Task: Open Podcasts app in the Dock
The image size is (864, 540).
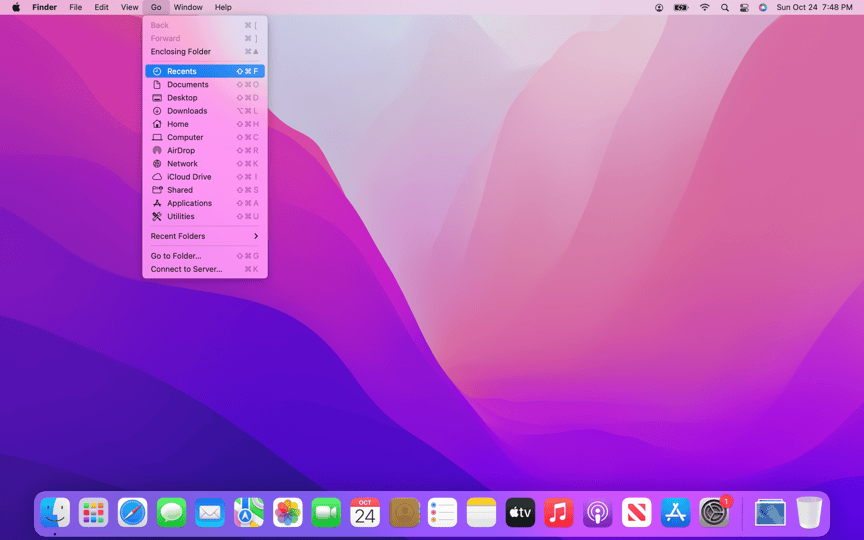Action: [598, 513]
